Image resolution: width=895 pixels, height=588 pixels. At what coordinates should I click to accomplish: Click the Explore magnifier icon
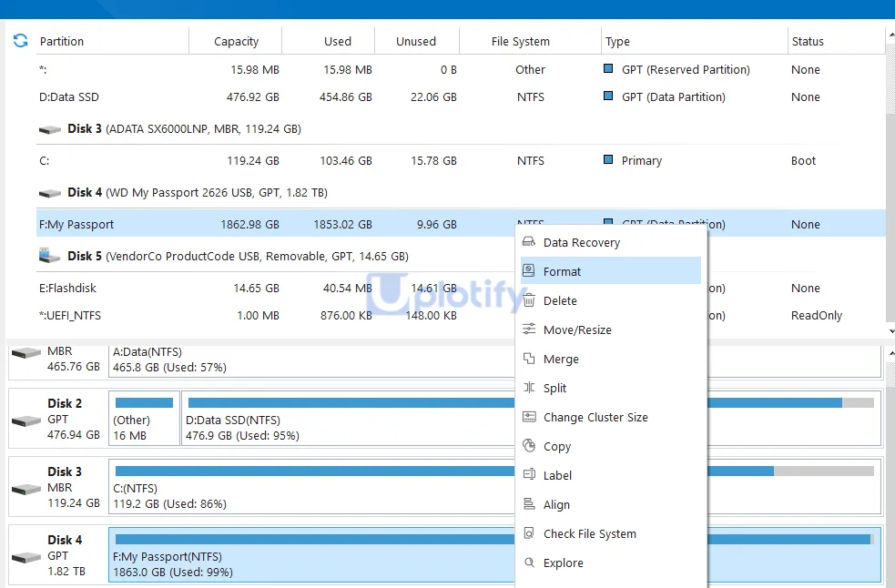tap(529, 563)
